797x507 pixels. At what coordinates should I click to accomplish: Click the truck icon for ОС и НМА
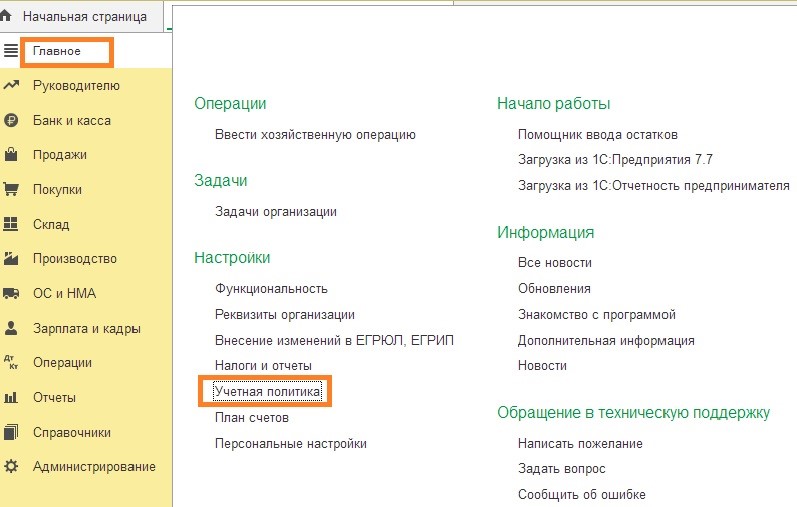click(x=11, y=293)
